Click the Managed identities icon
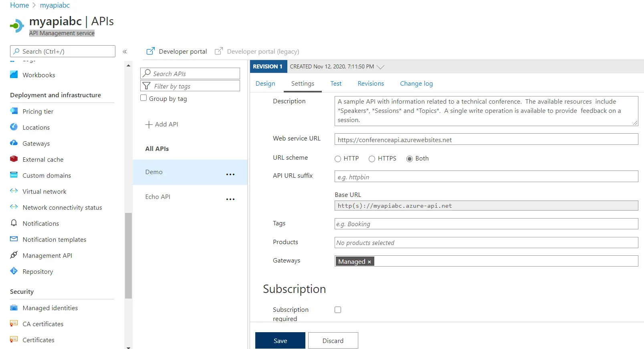The image size is (644, 349). pos(14,307)
